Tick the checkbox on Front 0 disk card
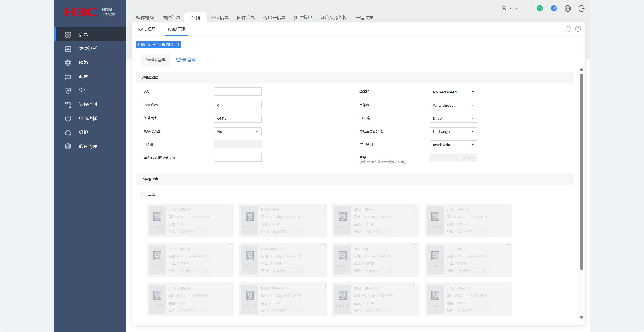This screenshot has height=332, width=644. tap(230, 207)
